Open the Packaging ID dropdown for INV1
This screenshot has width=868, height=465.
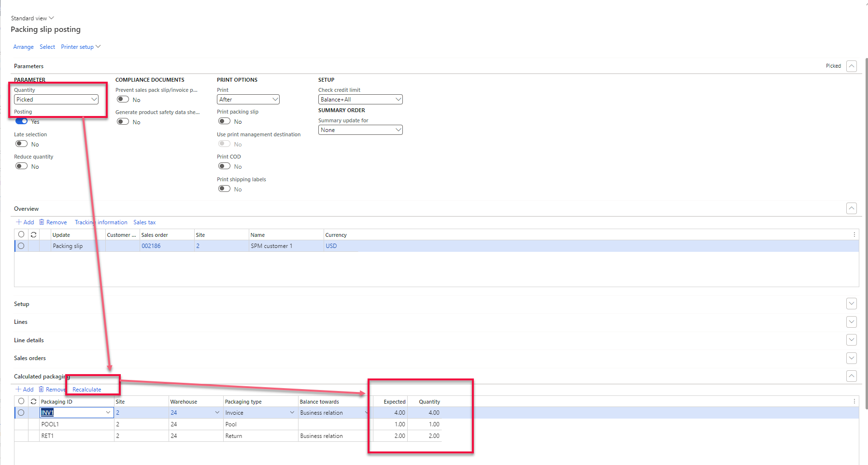(x=108, y=413)
